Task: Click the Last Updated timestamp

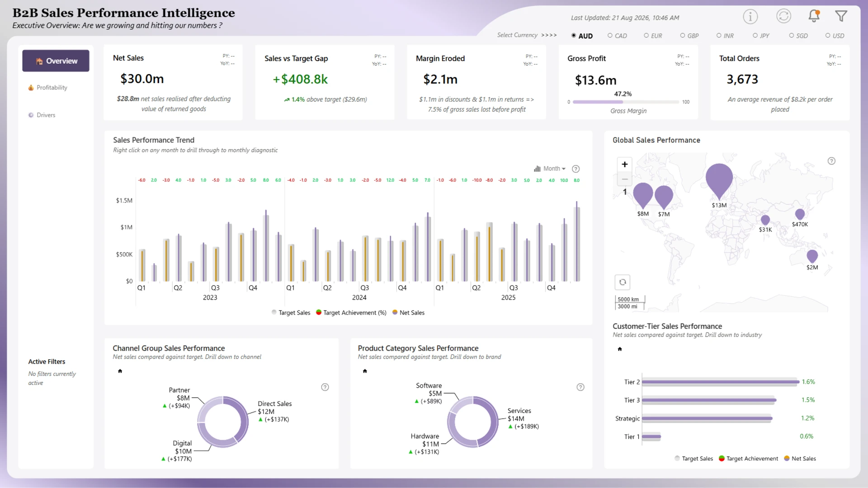Action: coord(625,18)
